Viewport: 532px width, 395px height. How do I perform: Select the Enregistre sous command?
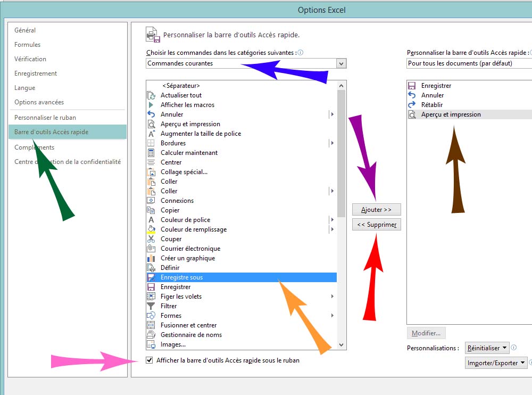242,277
